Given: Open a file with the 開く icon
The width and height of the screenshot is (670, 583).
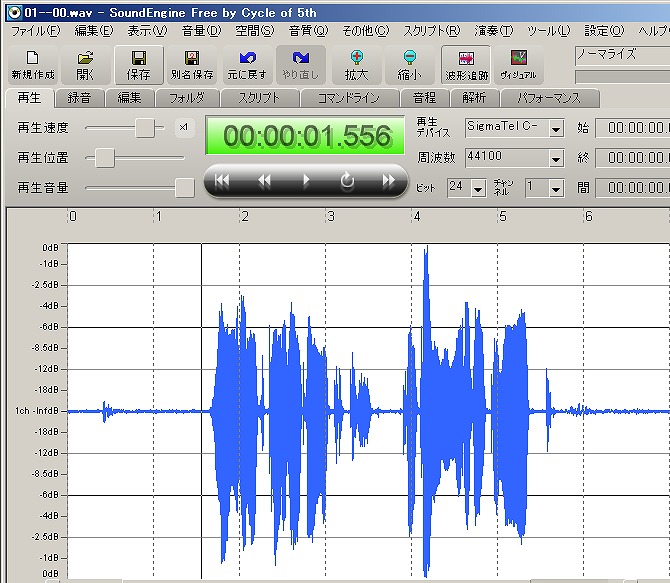Looking at the screenshot, I should (85, 65).
